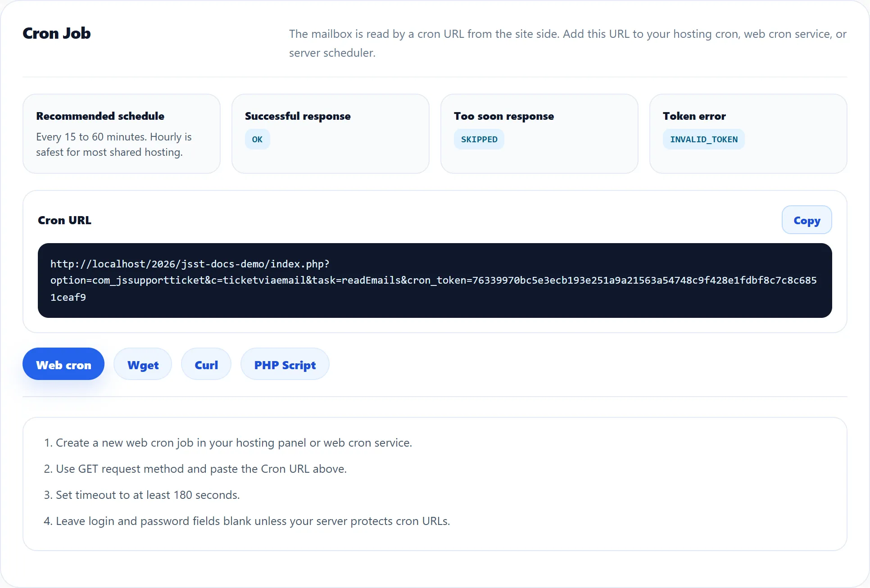Click the 'Every 15 to 60 minutes' description
The height and width of the screenshot is (588, 870).
point(114,145)
